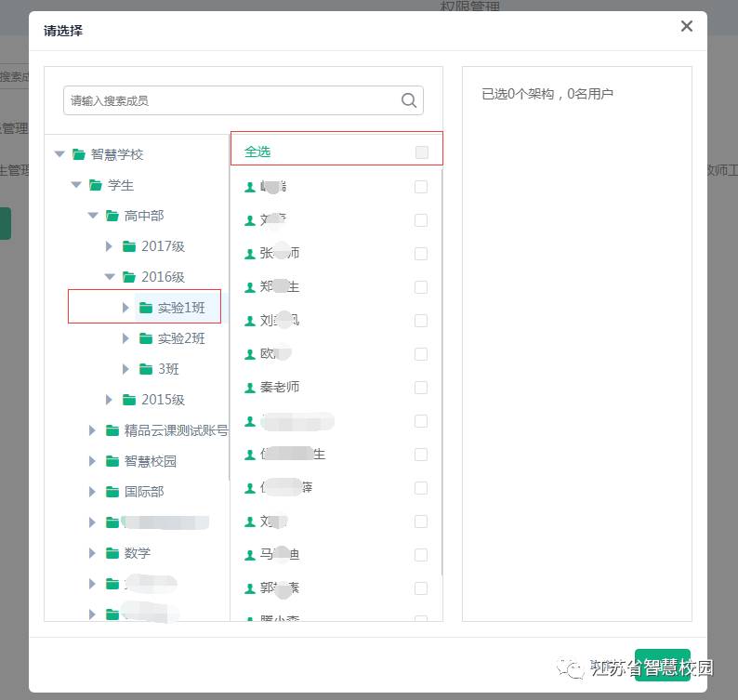This screenshot has height=700, width=738.
Task: Click the 学生 folder icon
Action: pos(96,185)
